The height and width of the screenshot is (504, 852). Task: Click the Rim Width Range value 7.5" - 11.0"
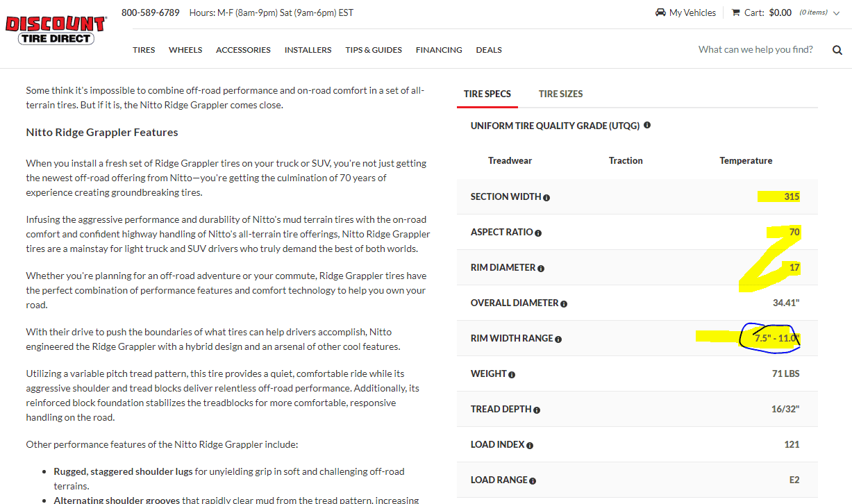[x=777, y=338]
